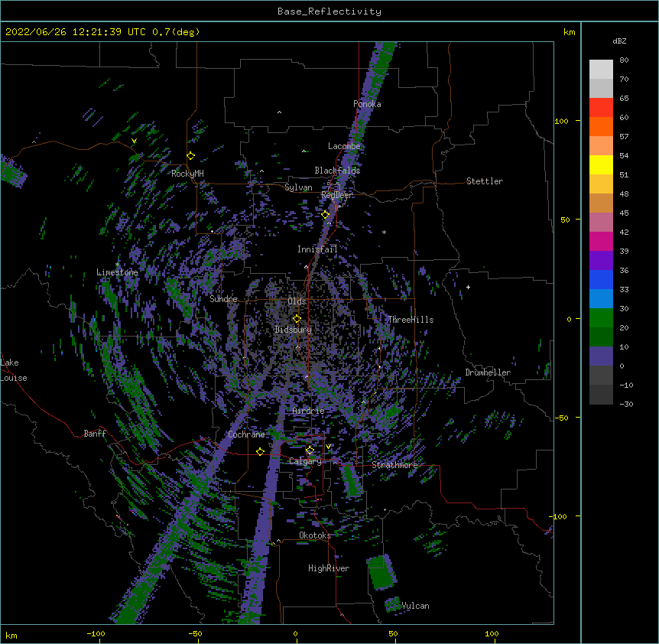The height and width of the screenshot is (644, 659).
Task: Select the purple 39 dBZ legend swatch
Action: coord(601,260)
